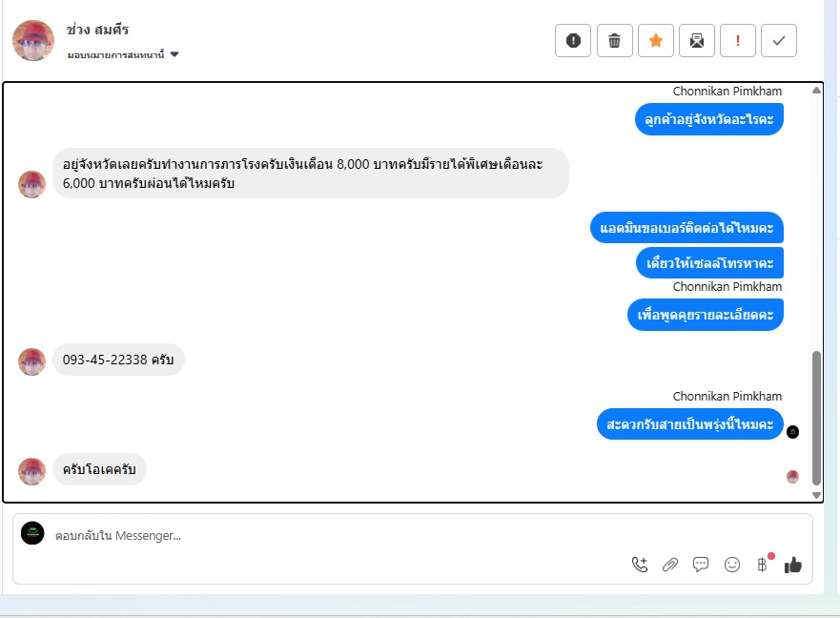Click the spam report icon in header
This screenshot has width=840, height=618.
point(573,40)
